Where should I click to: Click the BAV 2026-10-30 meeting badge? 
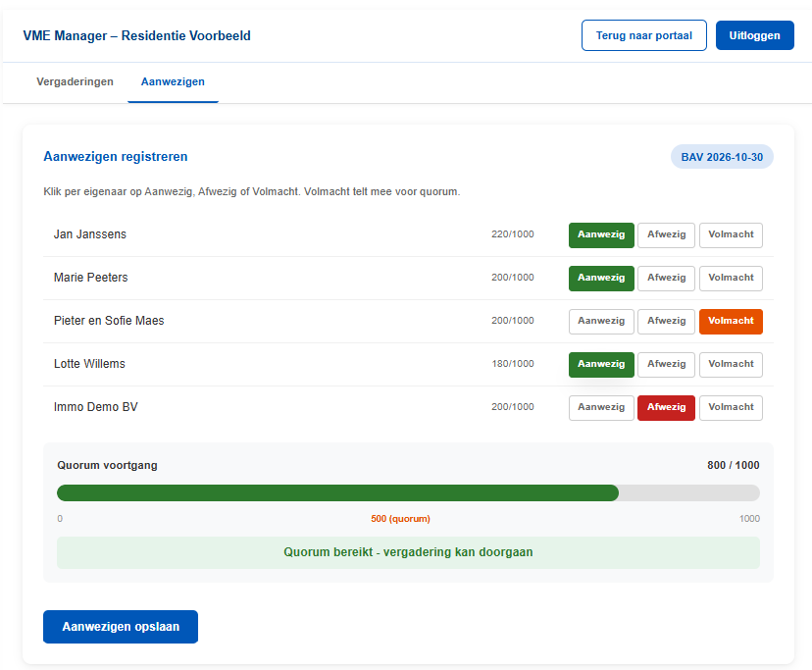point(722,157)
